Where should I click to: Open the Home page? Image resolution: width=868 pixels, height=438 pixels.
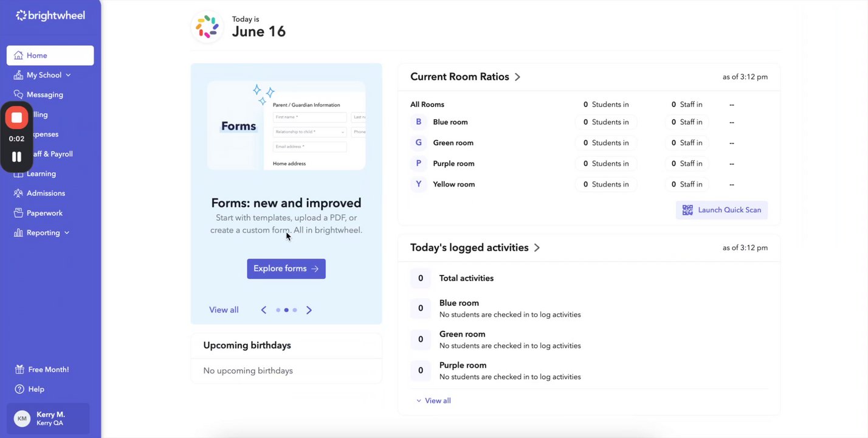(x=50, y=55)
